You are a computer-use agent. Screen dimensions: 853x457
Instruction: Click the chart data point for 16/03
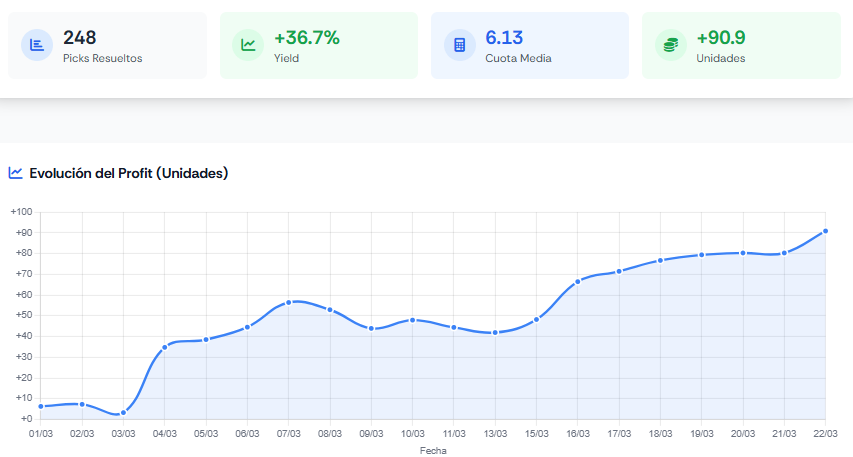tap(578, 282)
